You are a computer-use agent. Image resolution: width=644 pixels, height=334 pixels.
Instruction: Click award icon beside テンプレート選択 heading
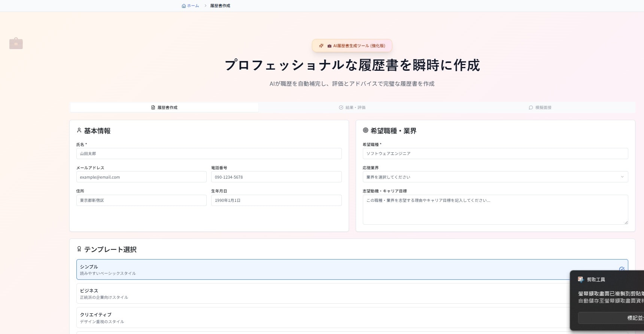pos(79,249)
